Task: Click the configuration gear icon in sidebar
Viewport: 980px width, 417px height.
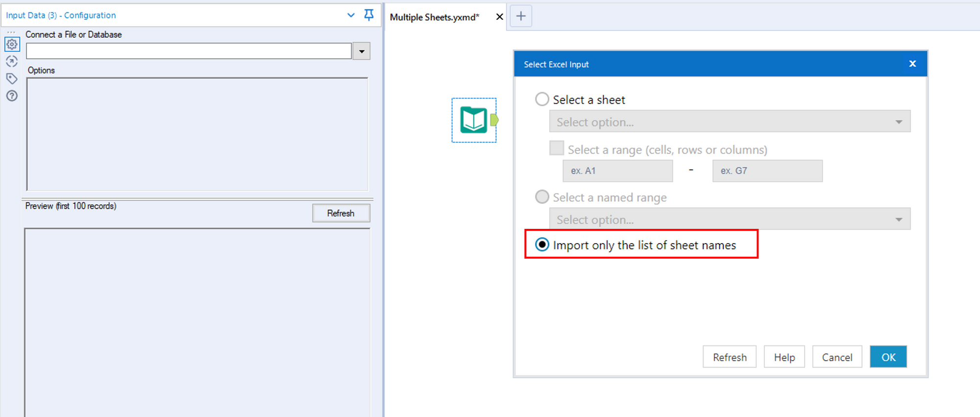Action: click(x=12, y=45)
